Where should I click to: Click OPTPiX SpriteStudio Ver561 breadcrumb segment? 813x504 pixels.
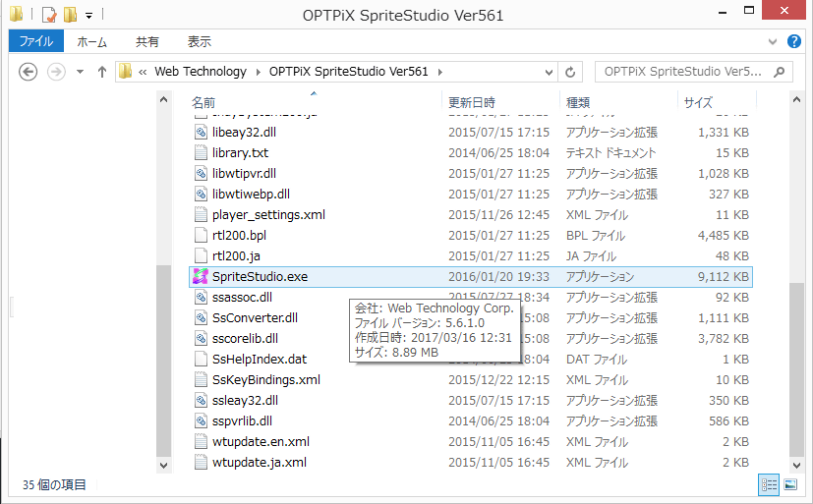click(348, 72)
